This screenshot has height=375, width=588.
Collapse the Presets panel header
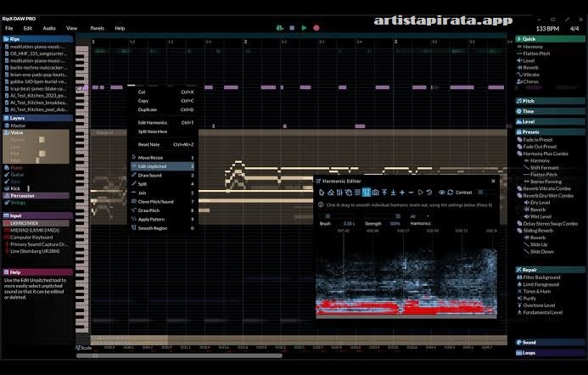(550, 132)
